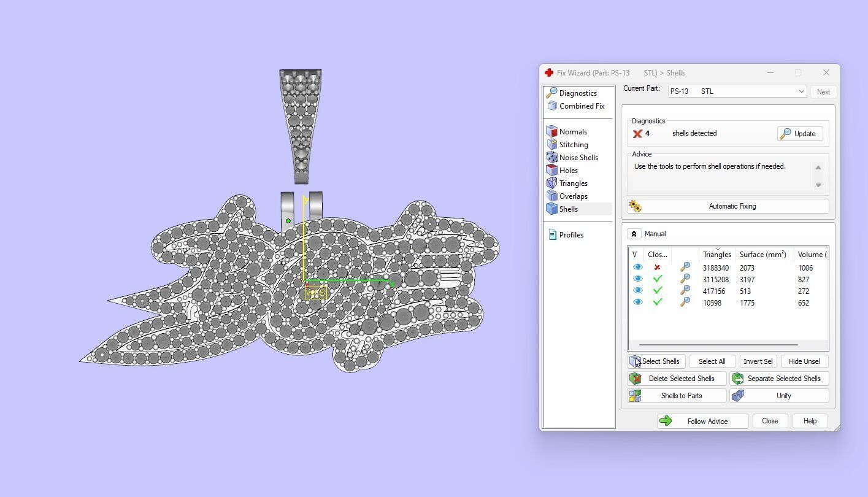Click the Delete Selected Shells icon
The height and width of the screenshot is (497, 868).
636,379
